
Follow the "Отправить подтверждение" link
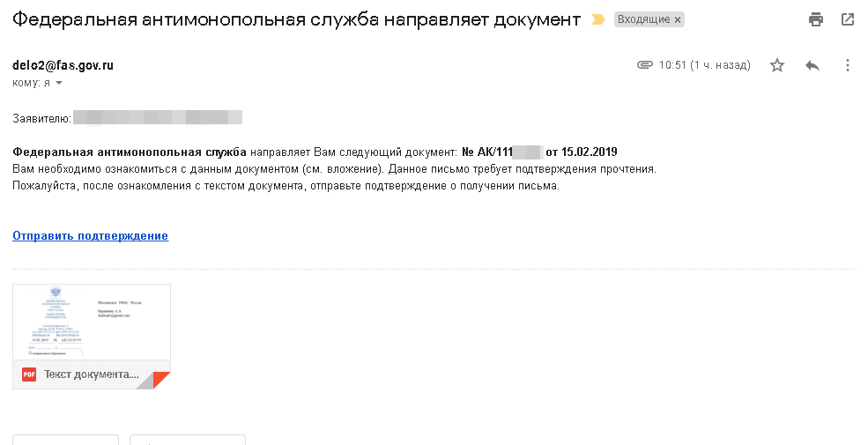point(90,235)
